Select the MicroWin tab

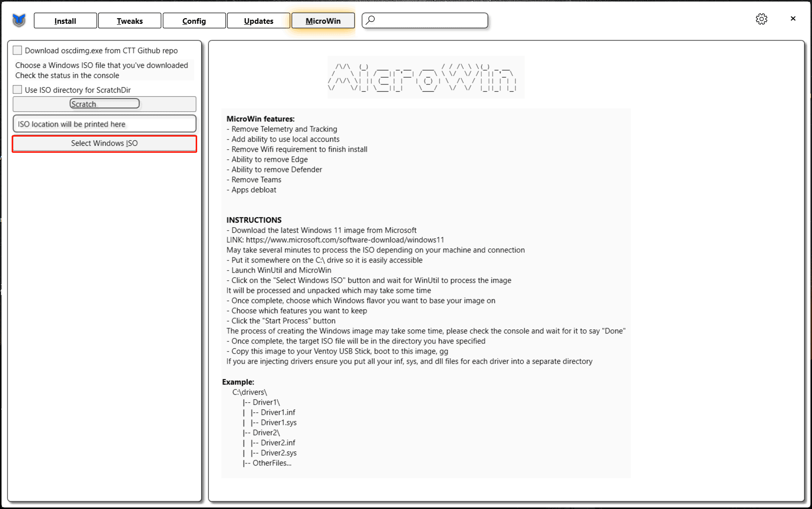coord(323,21)
